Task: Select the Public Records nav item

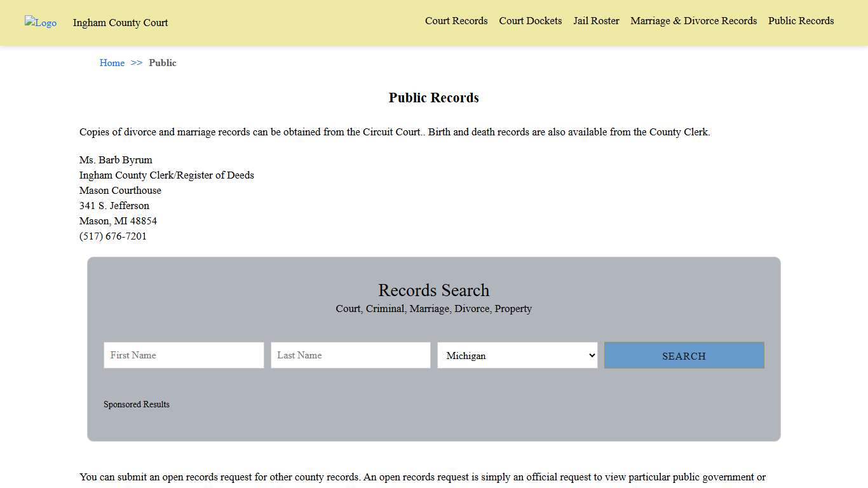Action: pos(801,21)
